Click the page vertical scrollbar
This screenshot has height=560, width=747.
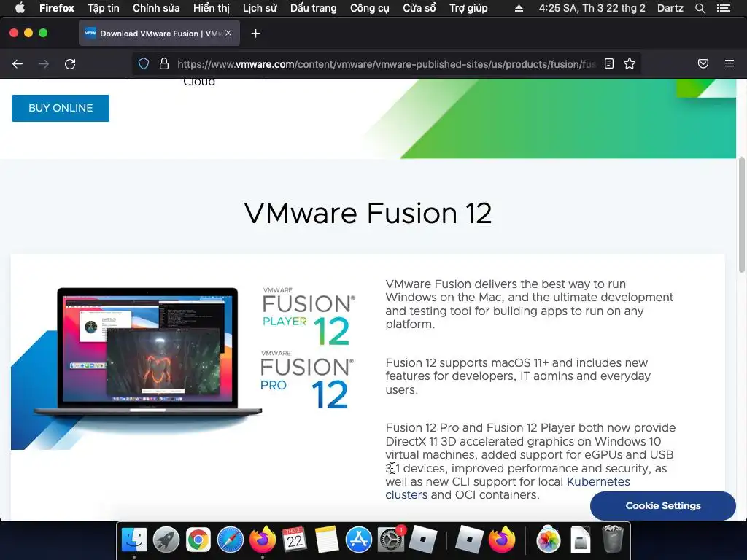pos(741,214)
